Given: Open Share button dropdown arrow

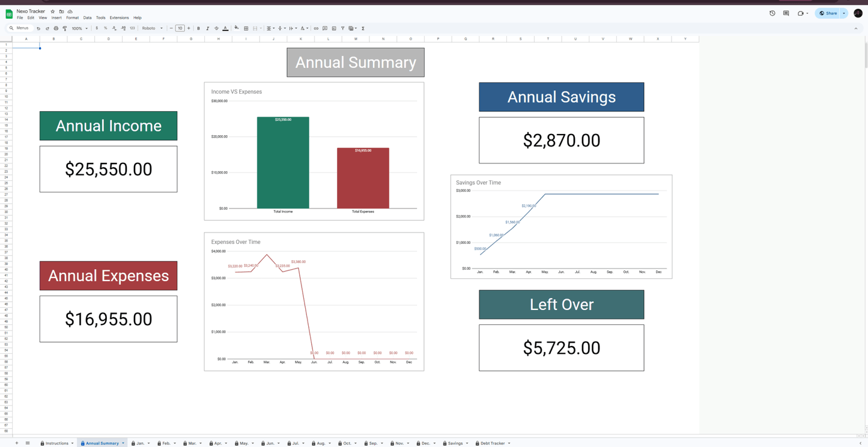Looking at the screenshot, I should coord(844,13).
